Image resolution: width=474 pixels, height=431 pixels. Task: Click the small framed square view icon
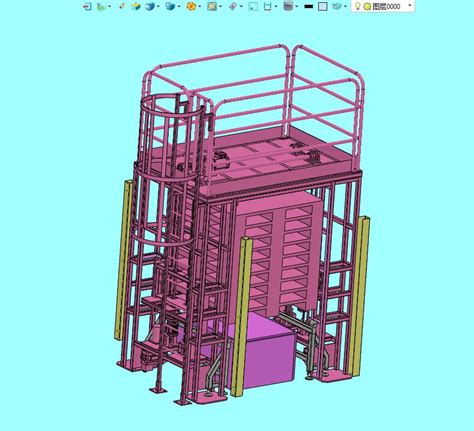[253, 6]
